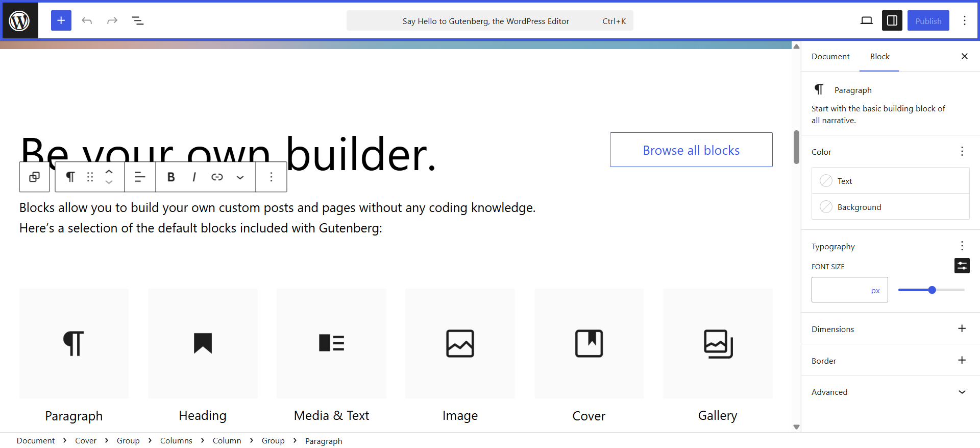Select Group breadcrumb after Column
The image size is (980, 448).
click(273, 440)
